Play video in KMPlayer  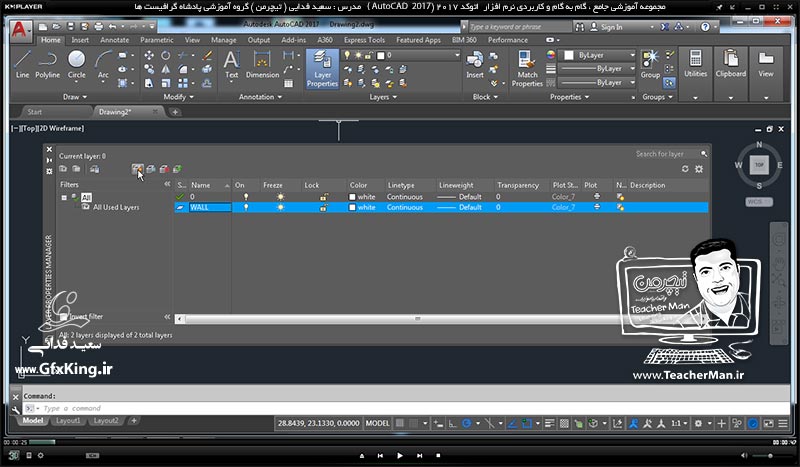coord(400,455)
